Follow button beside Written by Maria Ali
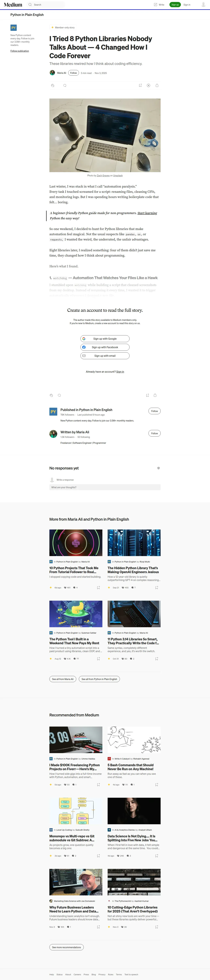 [155, 433]
